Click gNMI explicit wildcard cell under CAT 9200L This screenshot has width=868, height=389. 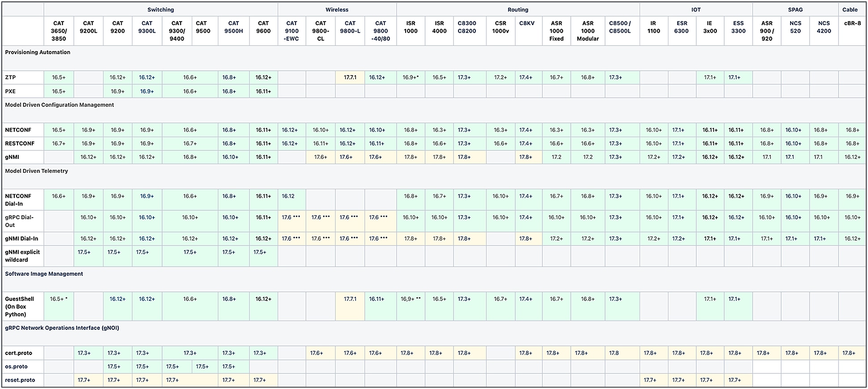[89, 256]
